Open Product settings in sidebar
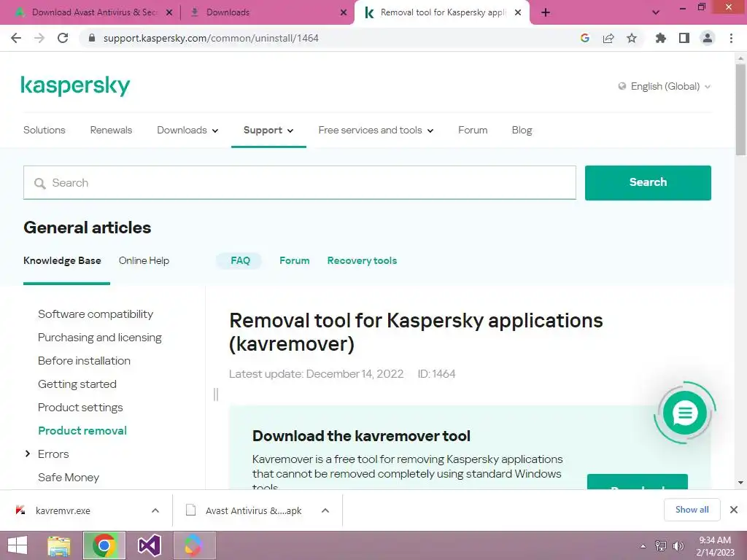The height and width of the screenshot is (560, 747). coord(80,407)
